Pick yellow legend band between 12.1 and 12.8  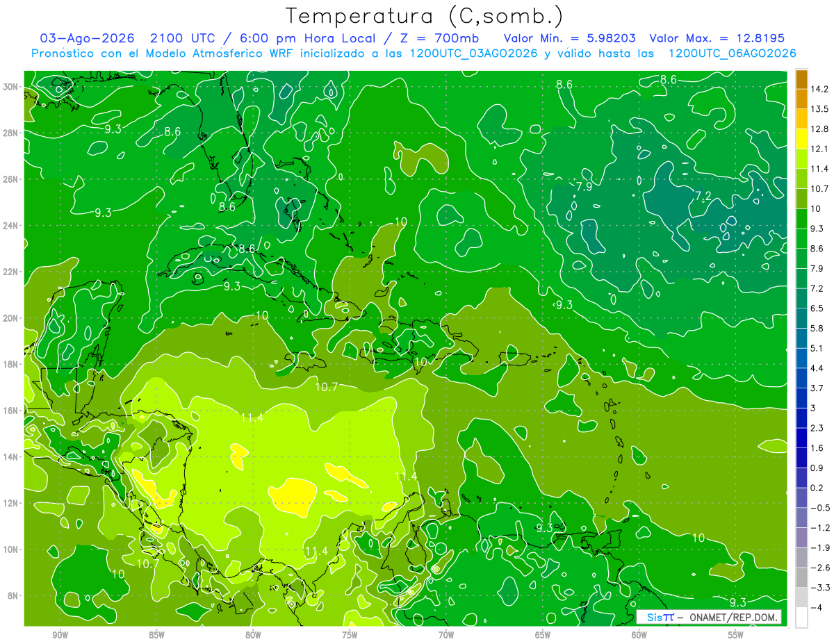(x=801, y=139)
